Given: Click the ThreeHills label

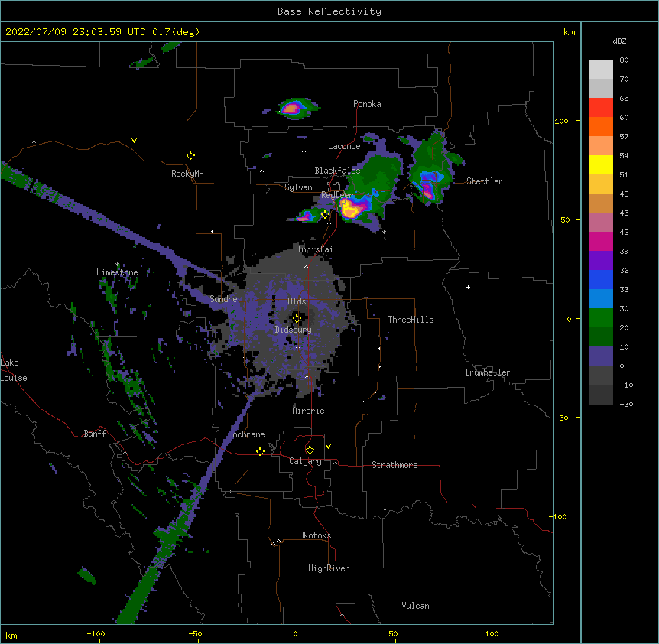Looking at the screenshot, I should point(411,320).
